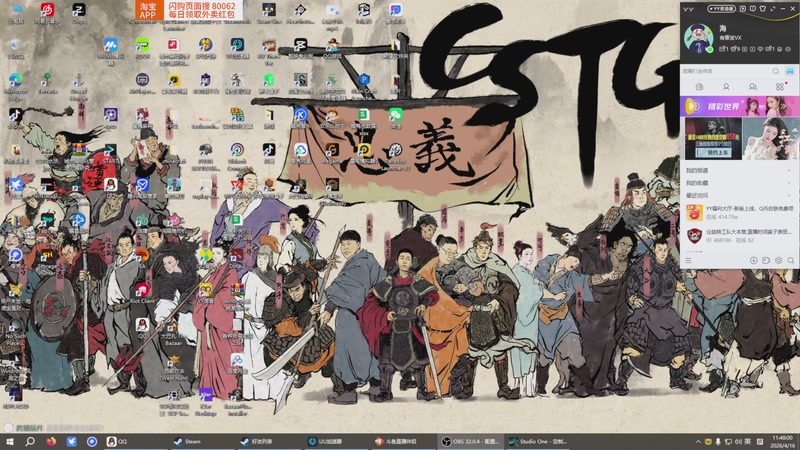The height and width of the screenshot is (450, 800).
Task: Switch to the YY home tab
Action: tap(699, 87)
